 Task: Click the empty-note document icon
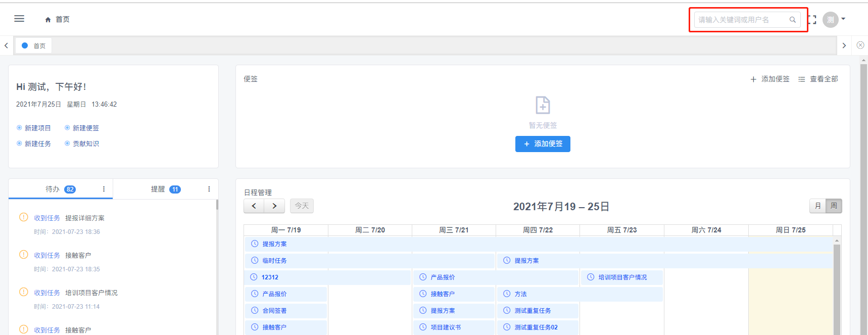click(x=543, y=105)
